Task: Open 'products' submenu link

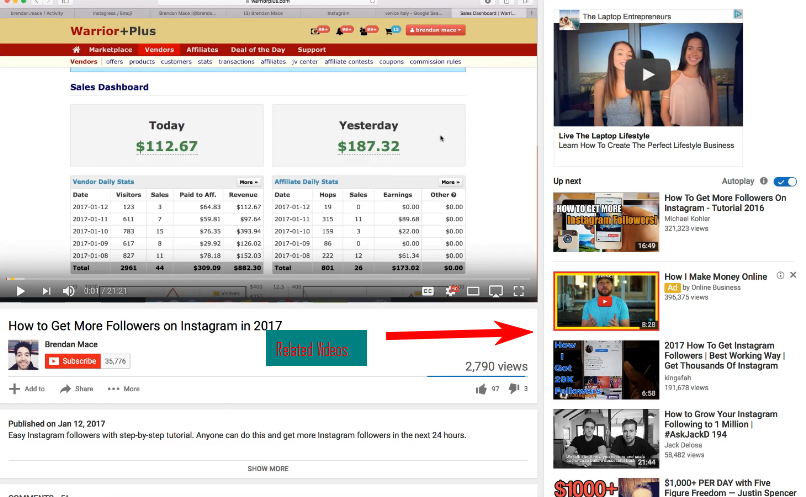Action: pyautogui.click(x=142, y=62)
